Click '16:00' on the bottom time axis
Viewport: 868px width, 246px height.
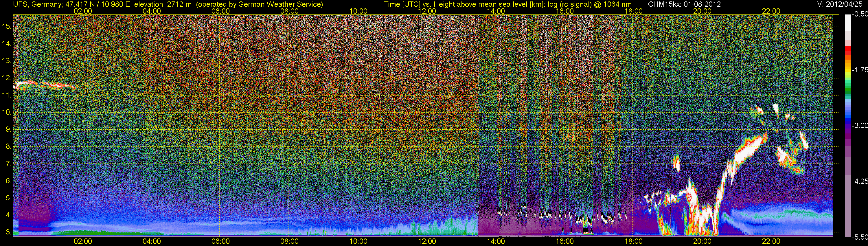[x=565, y=241]
